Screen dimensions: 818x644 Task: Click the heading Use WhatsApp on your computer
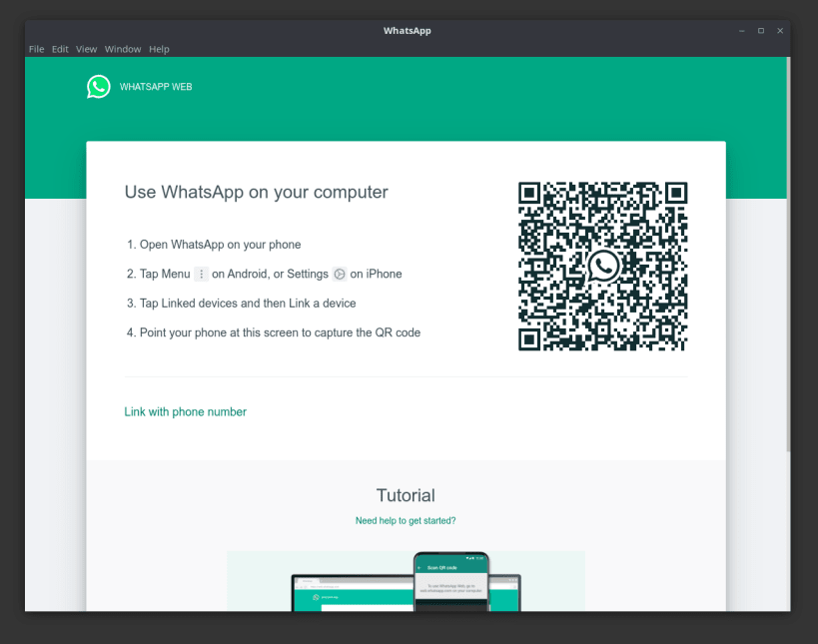pyautogui.click(x=256, y=192)
